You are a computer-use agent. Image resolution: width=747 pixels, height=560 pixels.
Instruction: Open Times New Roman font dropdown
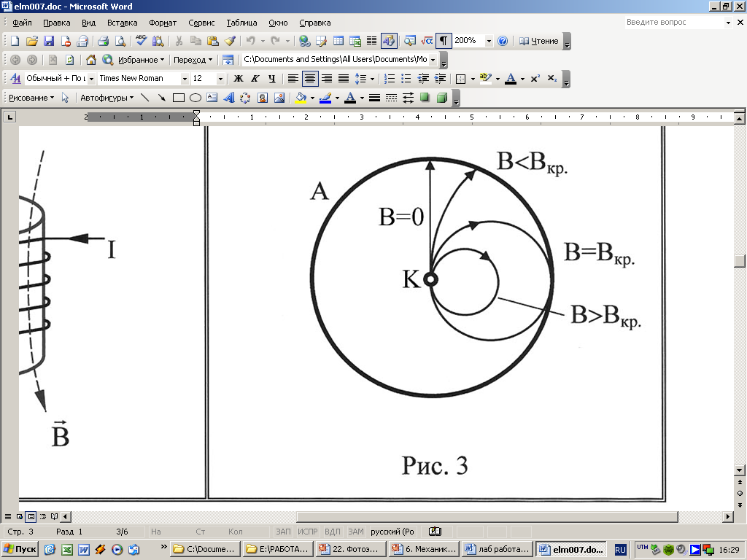pos(185,79)
